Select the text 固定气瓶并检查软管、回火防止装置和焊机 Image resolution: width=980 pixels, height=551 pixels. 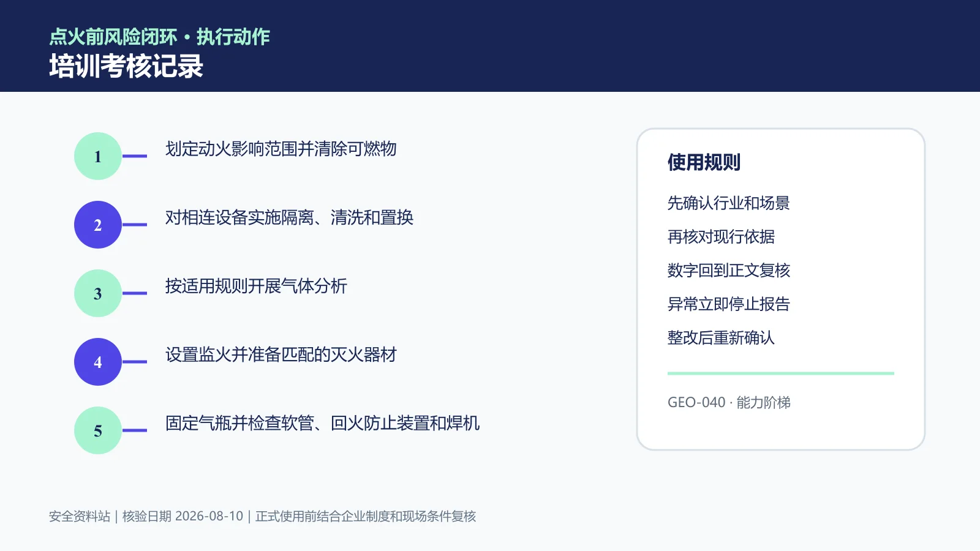click(x=322, y=423)
